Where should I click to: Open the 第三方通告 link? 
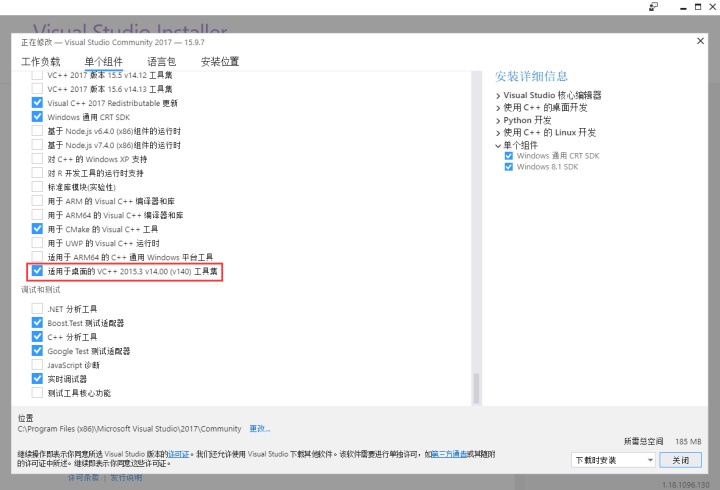[450, 454]
